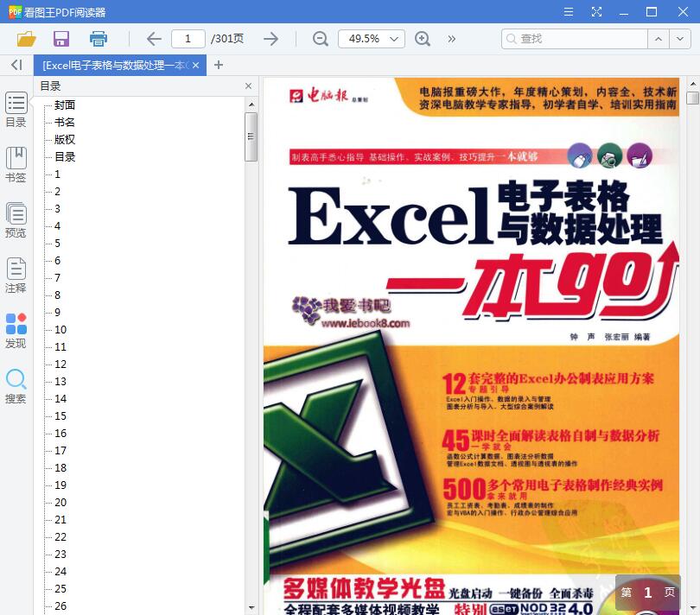
Task: Toggle fullscreen mode in the title bar
Action: coord(596,11)
